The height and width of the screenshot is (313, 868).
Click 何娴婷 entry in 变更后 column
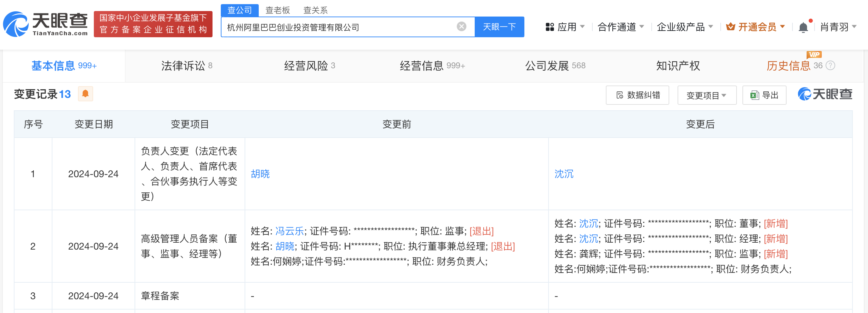point(673,269)
